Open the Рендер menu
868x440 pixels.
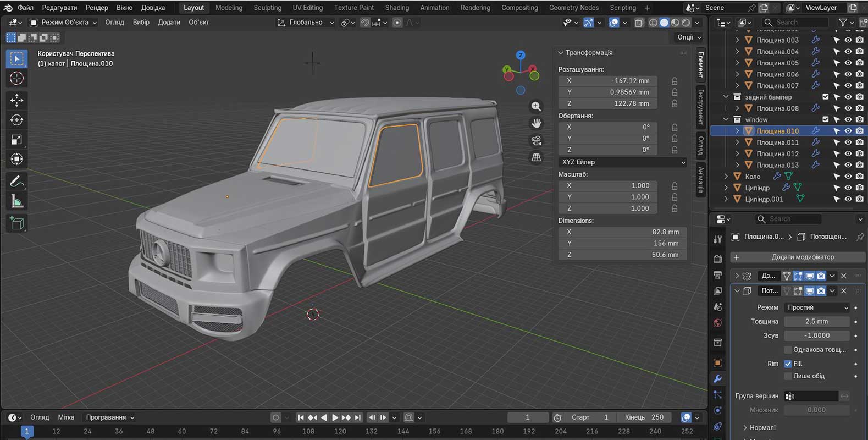click(x=97, y=8)
